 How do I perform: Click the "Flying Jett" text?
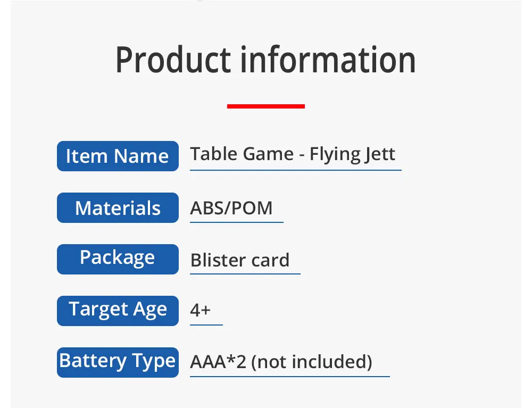352,154
